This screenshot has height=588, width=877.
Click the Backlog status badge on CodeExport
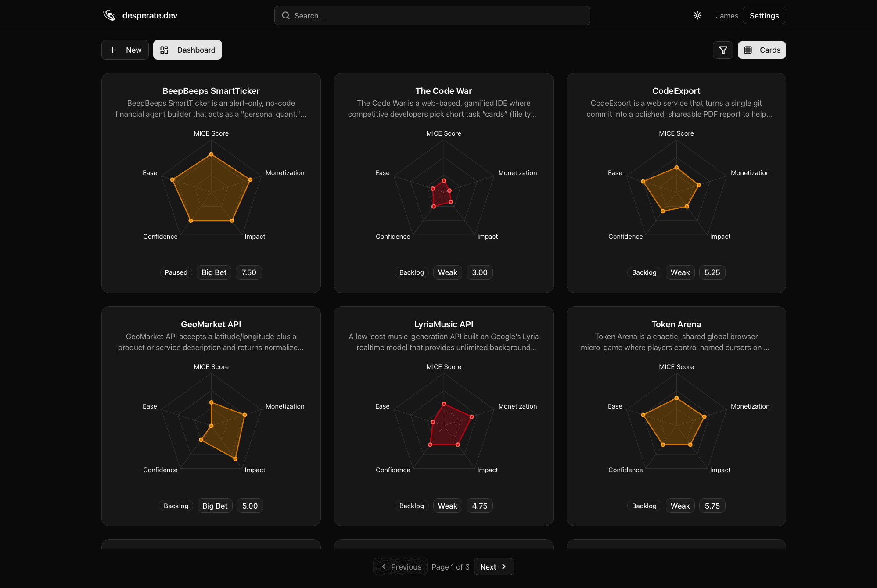tap(644, 272)
